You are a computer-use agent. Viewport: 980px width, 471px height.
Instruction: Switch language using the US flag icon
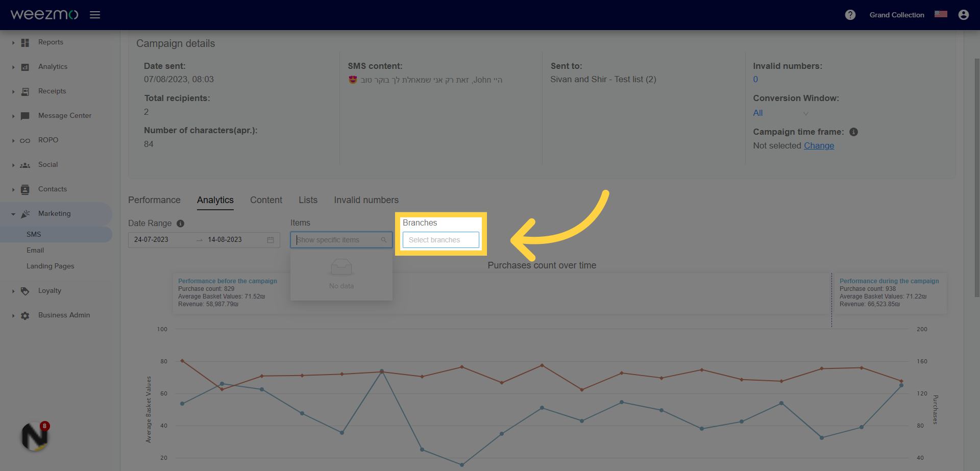coord(941,14)
